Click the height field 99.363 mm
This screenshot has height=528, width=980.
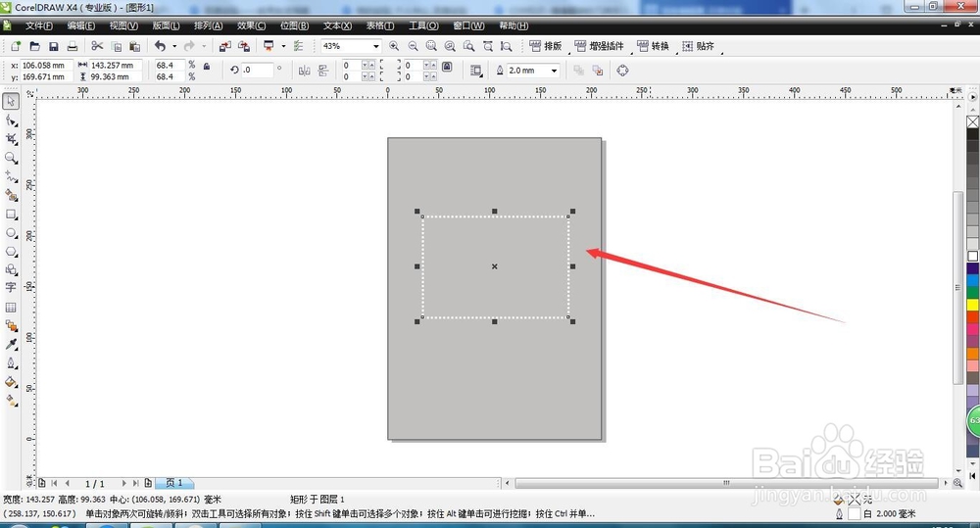116,76
